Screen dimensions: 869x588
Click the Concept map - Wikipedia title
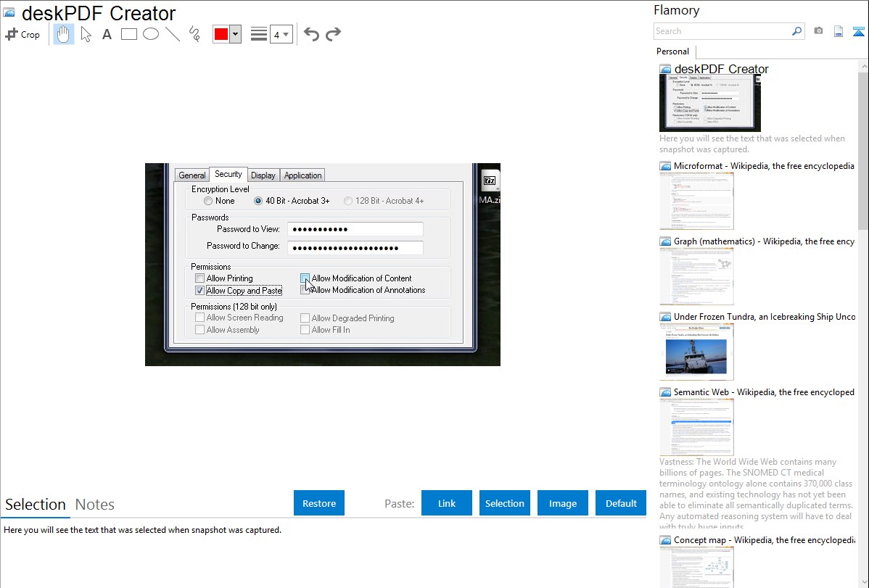point(764,539)
